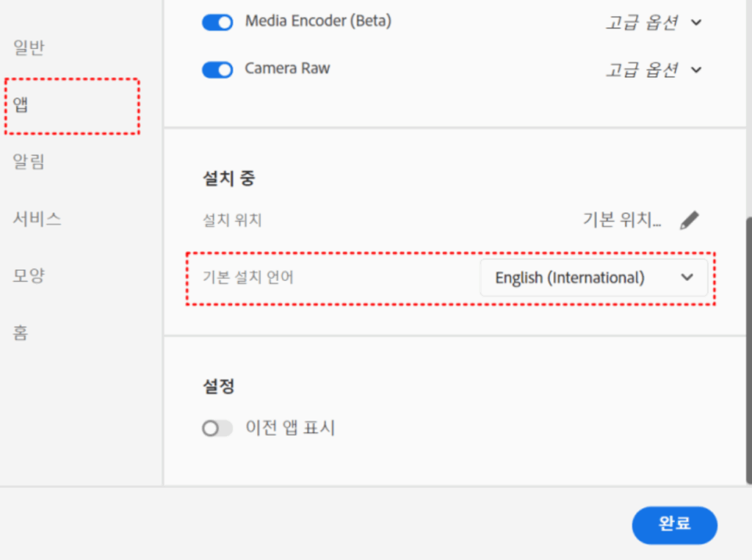Screen dimensions: 752x560
Task: Click the 설치 위치 label
Action: [x=232, y=220]
